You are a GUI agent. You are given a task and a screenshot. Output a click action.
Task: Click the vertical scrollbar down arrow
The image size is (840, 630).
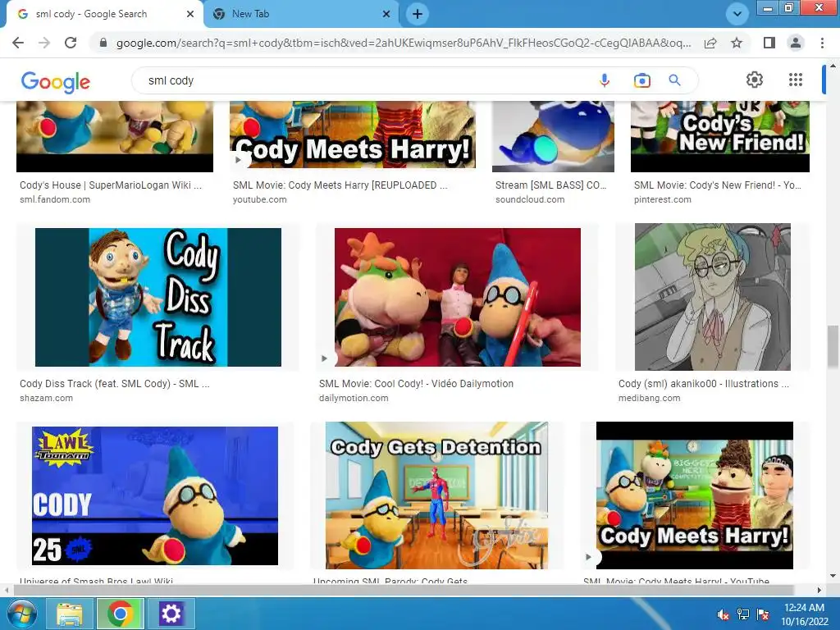pyautogui.click(x=833, y=577)
